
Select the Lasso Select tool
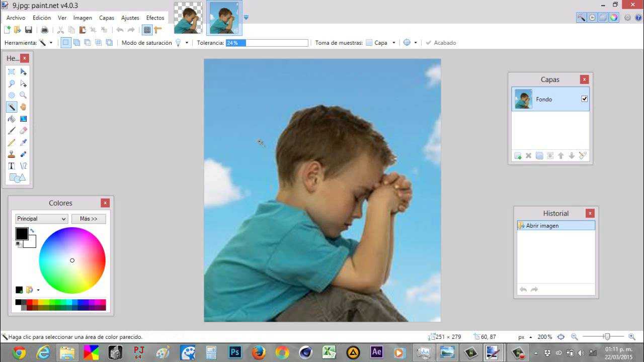[11, 83]
